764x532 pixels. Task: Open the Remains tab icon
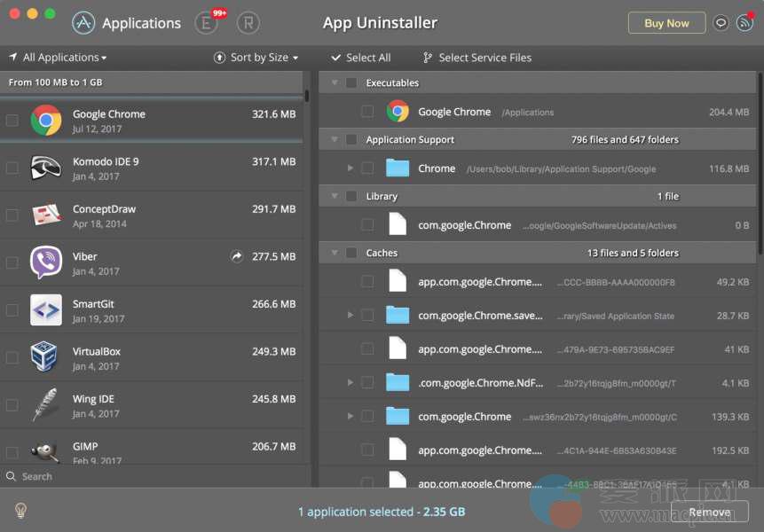[248, 23]
